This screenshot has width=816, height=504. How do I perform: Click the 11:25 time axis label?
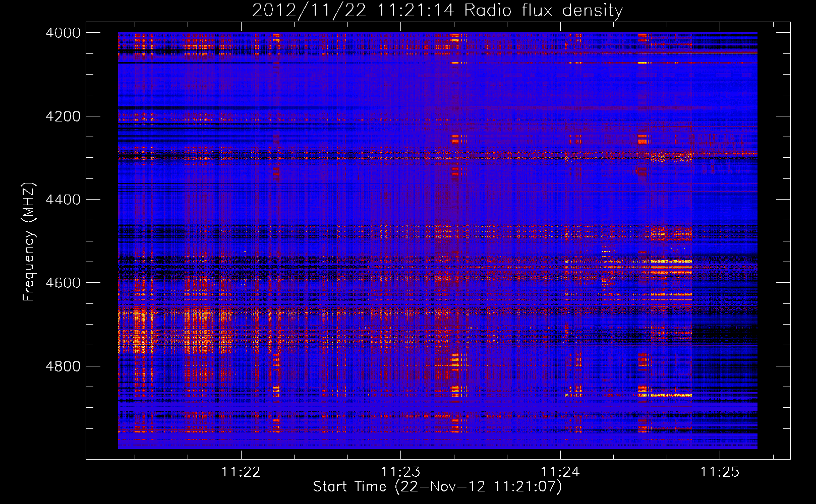(x=720, y=472)
